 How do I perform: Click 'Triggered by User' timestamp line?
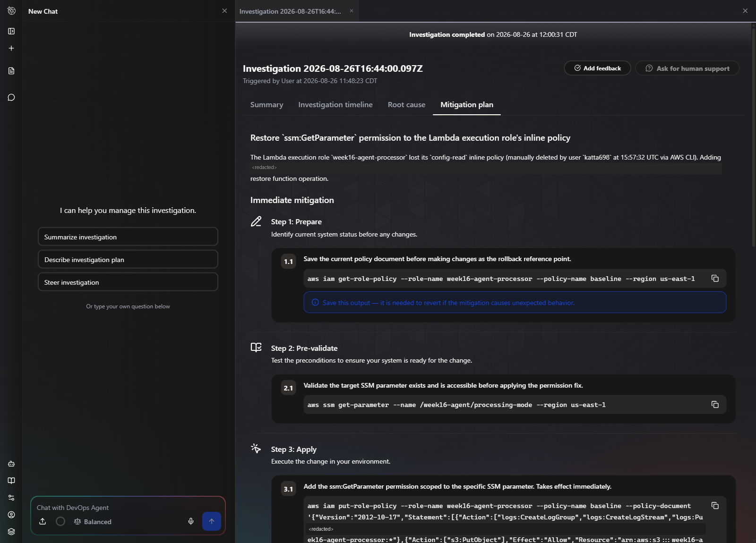coord(310,81)
